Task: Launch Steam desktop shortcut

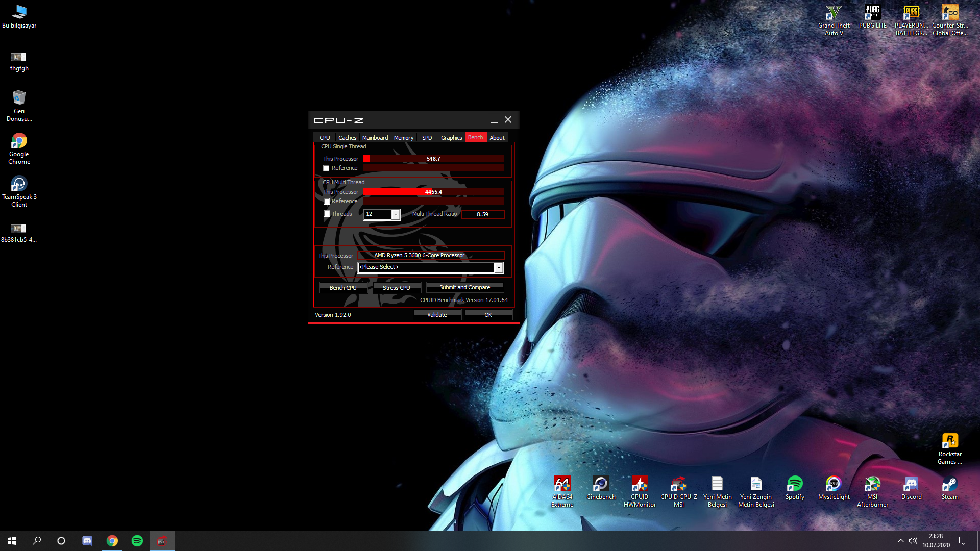Action: [950, 488]
